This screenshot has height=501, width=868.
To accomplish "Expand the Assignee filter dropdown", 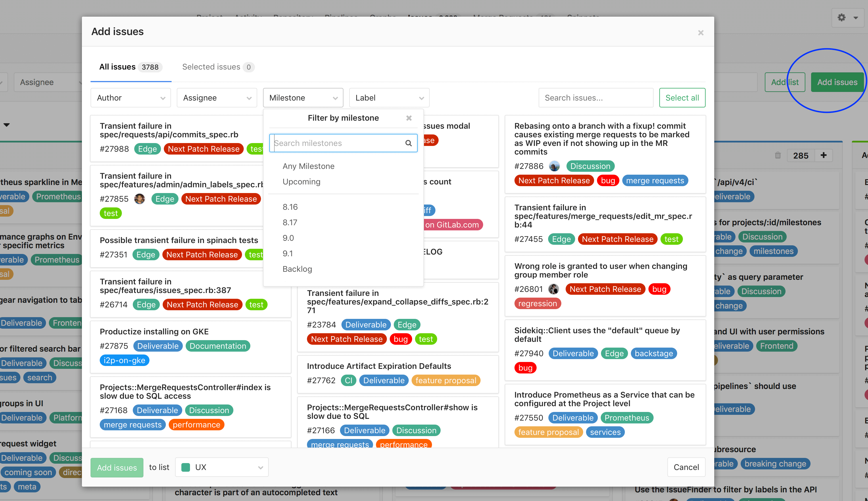I will 216,97.
